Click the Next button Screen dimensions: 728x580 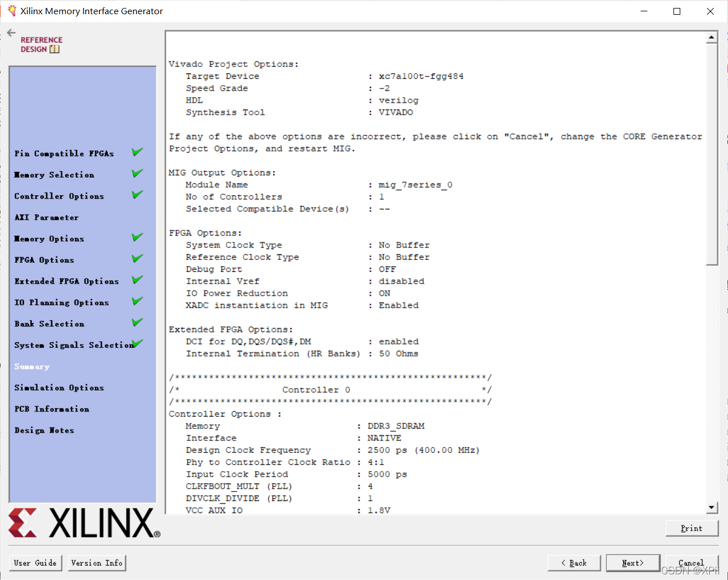click(x=633, y=563)
